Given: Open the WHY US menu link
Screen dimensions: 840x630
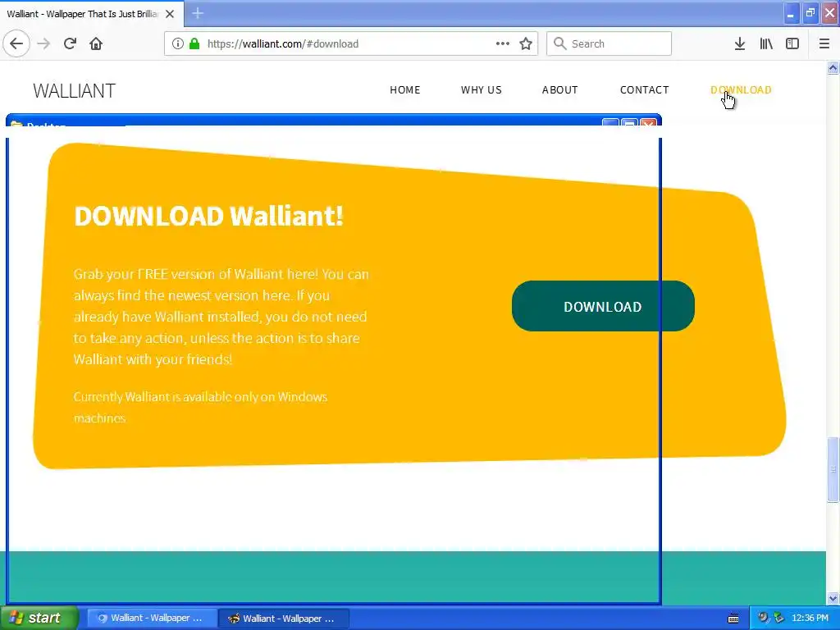Looking at the screenshot, I should (x=481, y=90).
